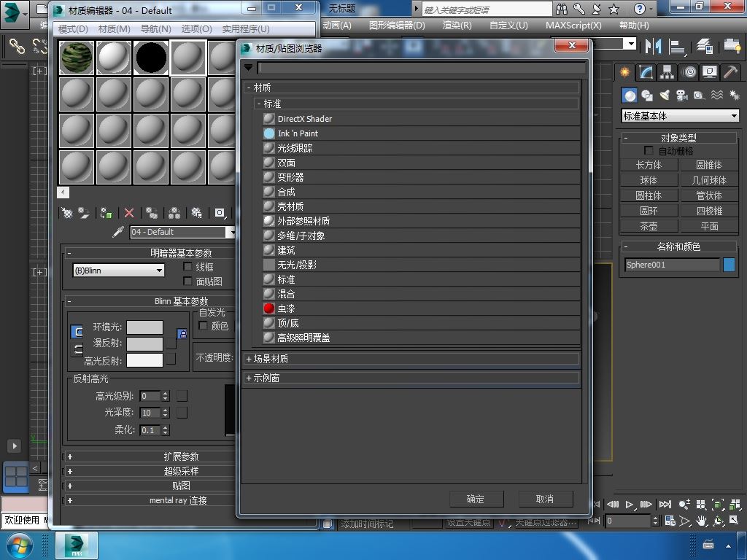Open the Modify panel tab icon
747x560 pixels.
(x=646, y=72)
